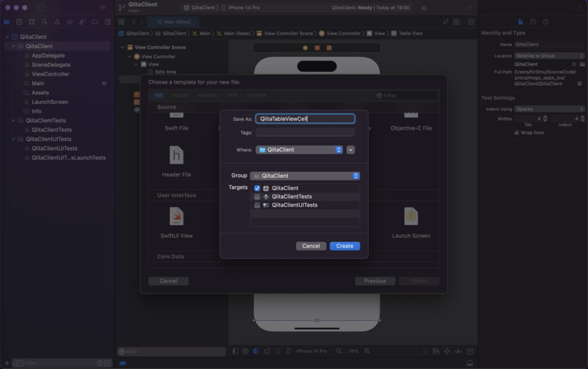This screenshot has width=588, height=369.
Task: Show the History inspector clock icon
Action: 533,22
